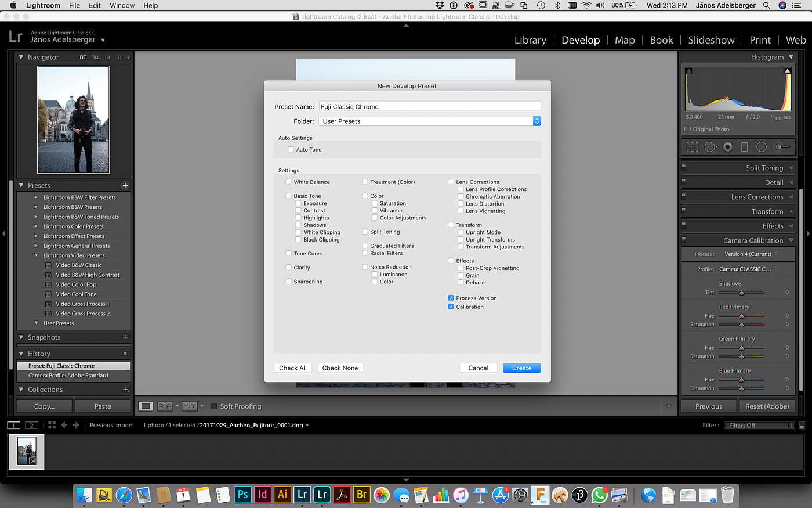The height and width of the screenshot is (508, 812).
Task: Enable Split Toning checkbox
Action: (x=365, y=232)
